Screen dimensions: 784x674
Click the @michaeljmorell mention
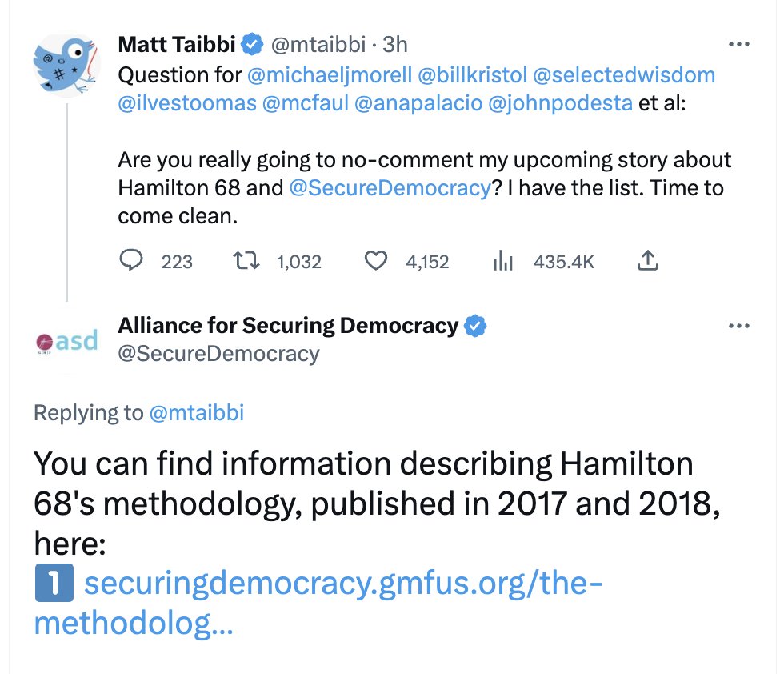coord(330,75)
